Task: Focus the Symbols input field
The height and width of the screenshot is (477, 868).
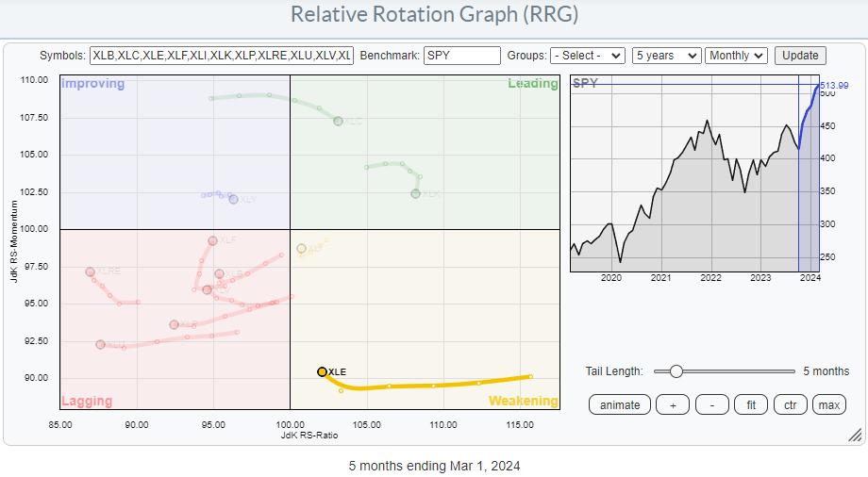Action: [222, 56]
